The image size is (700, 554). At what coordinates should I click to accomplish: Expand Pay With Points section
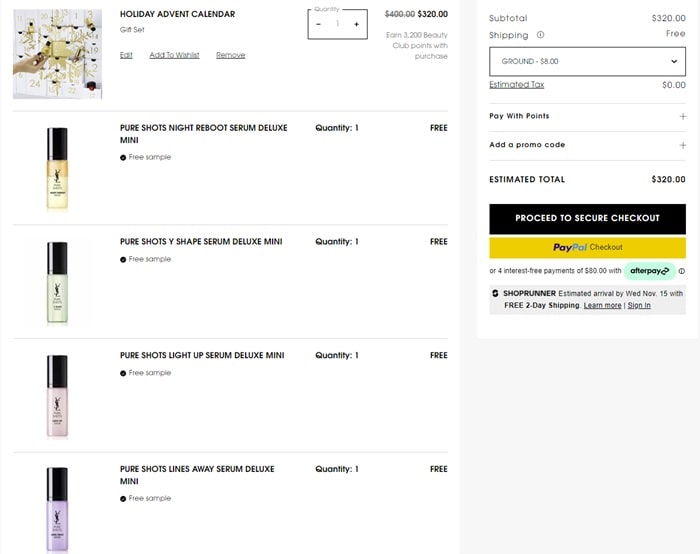[683, 116]
